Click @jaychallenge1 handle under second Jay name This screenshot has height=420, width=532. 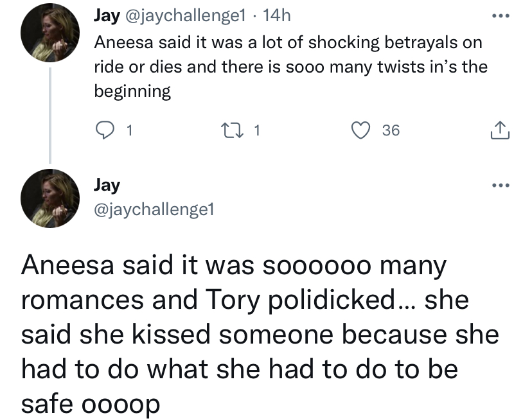click(154, 209)
